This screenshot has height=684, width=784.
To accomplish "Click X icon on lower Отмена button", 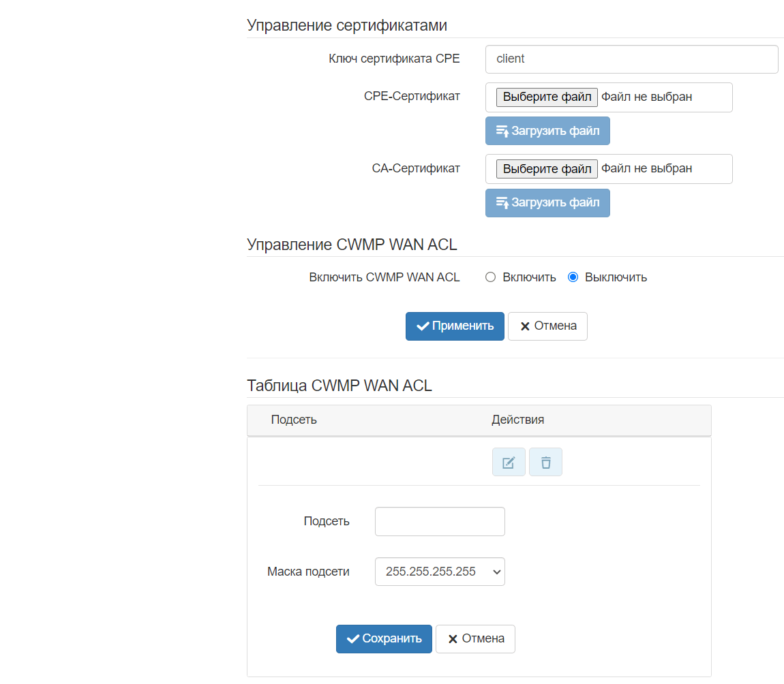I will (453, 639).
